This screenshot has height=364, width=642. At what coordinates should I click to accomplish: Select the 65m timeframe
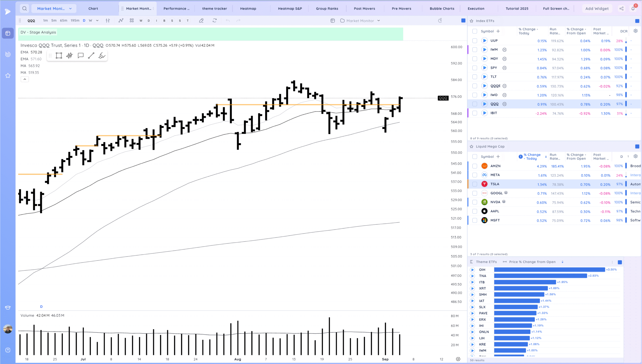63,21
